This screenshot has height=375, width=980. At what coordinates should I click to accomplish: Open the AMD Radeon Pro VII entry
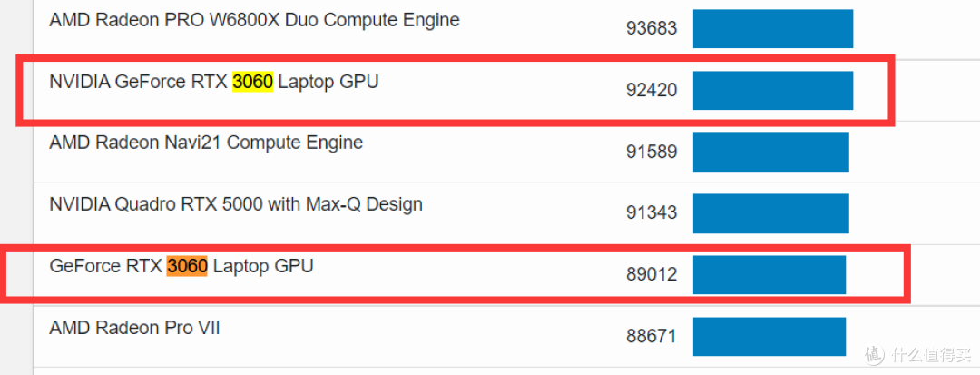click(134, 328)
